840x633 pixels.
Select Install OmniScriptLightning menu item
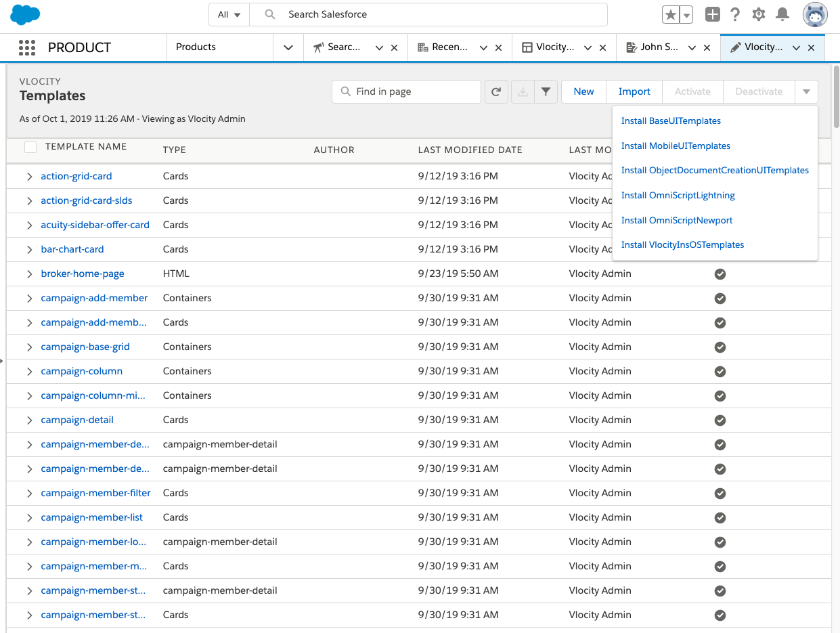click(678, 196)
